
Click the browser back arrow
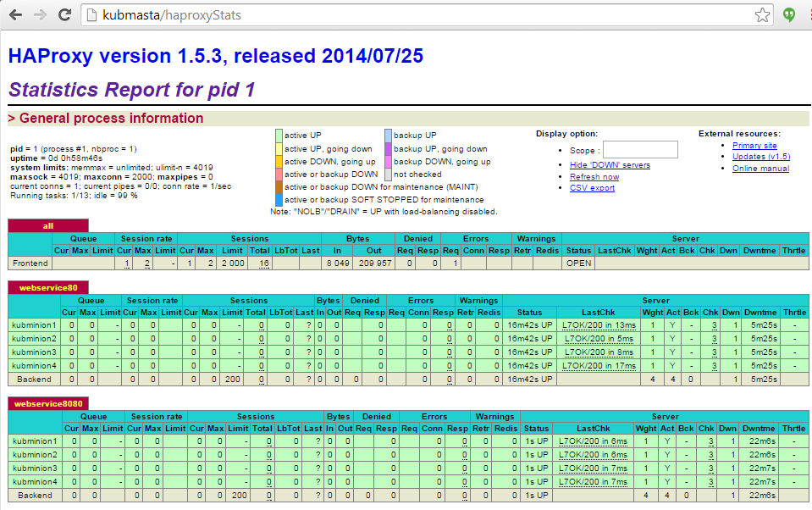[15, 15]
